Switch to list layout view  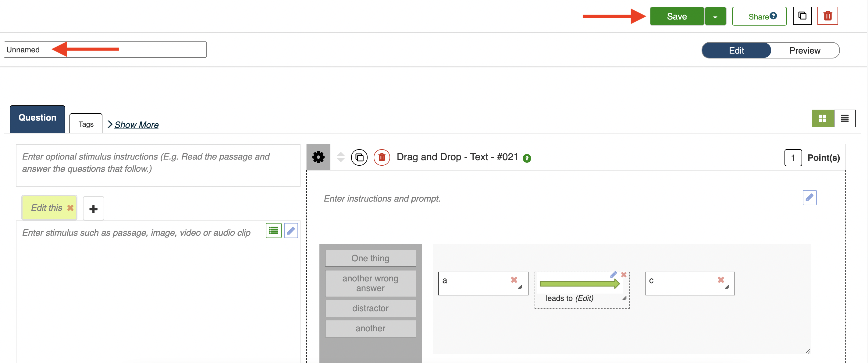[x=845, y=118]
